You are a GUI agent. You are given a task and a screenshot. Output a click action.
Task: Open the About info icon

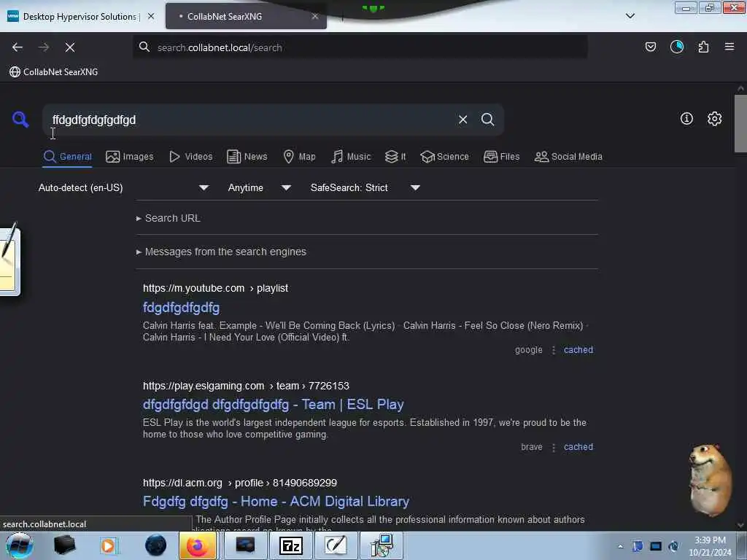point(686,119)
